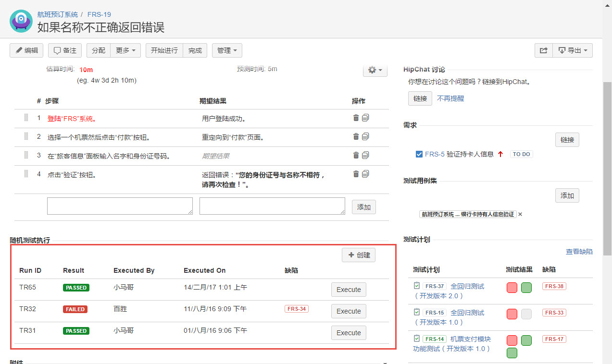Copy step 3 using clone icon

tap(365, 155)
